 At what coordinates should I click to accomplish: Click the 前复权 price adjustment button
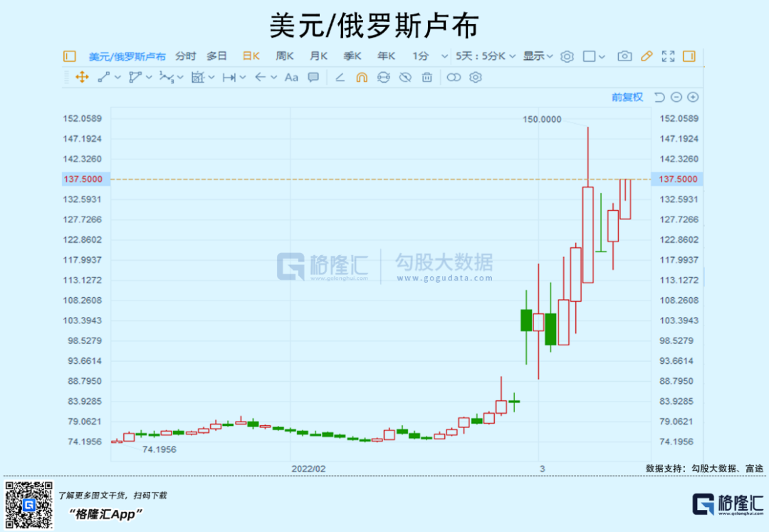627,97
